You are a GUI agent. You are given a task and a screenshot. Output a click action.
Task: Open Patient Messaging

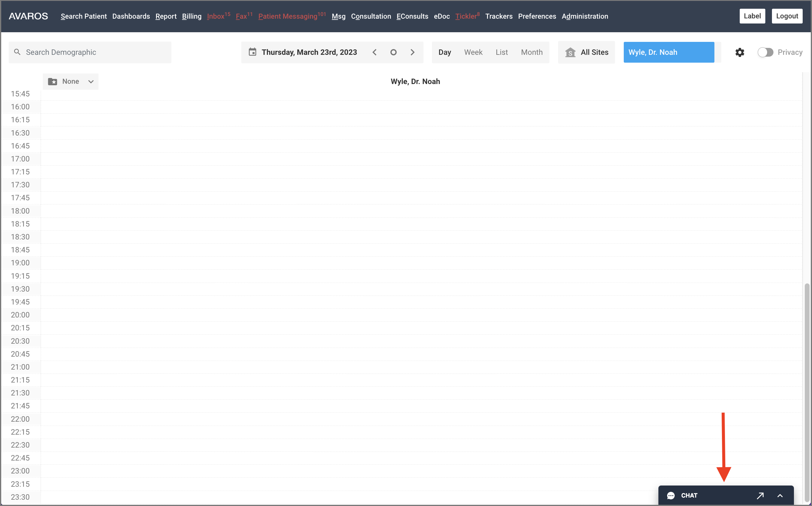pyautogui.click(x=292, y=16)
